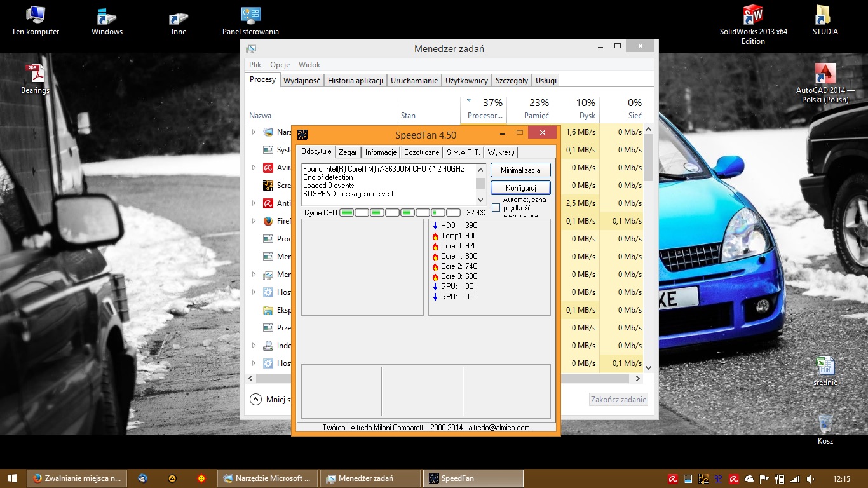868x488 pixels.
Task: Click the Windows Start button
Action: click(13, 478)
